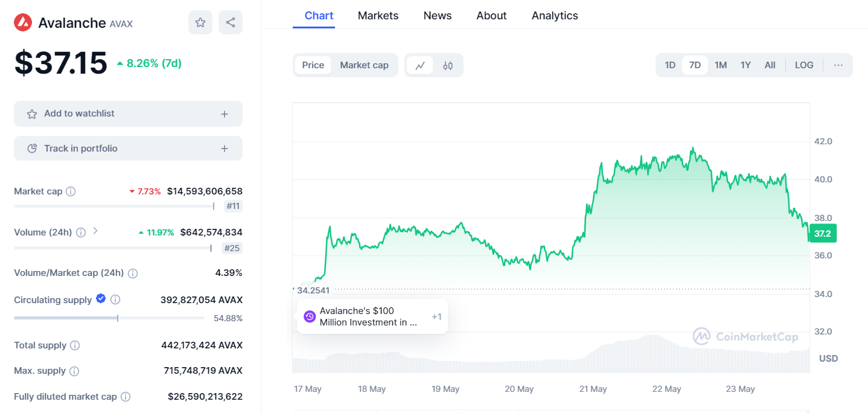Click the 715,748,719 AVAX max supply value

203,371
